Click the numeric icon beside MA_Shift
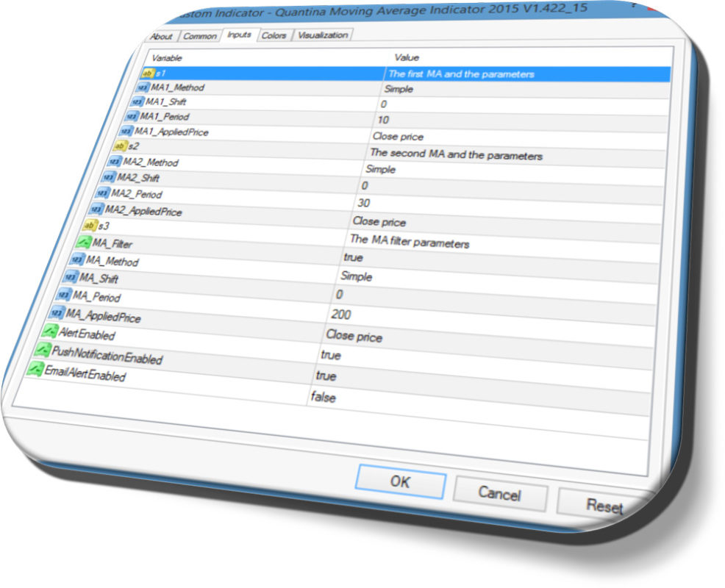Viewport: 725px width, 588px height. 71,277
